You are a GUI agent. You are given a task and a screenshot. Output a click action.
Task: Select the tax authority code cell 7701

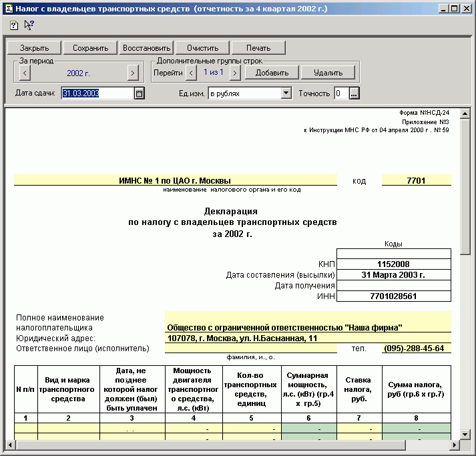[416, 180]
